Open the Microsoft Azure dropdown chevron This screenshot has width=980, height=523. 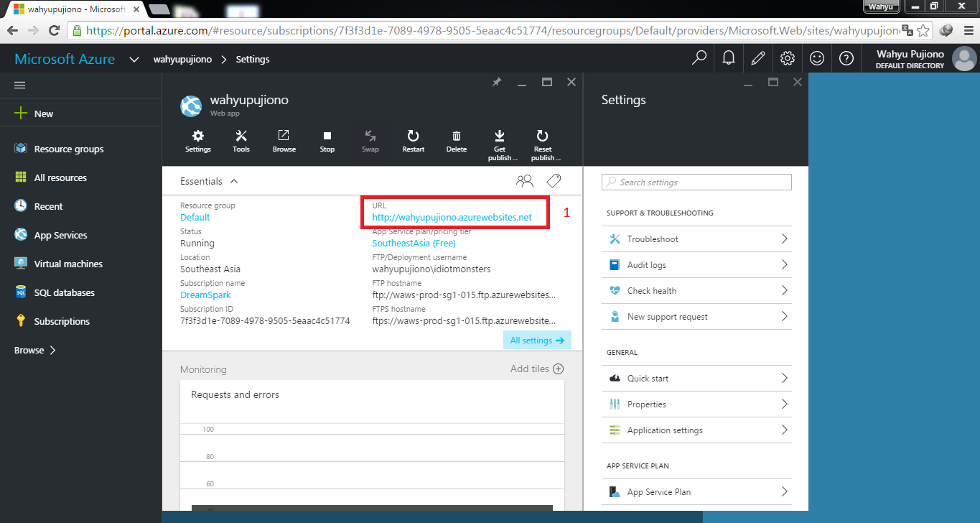point(134,60)
